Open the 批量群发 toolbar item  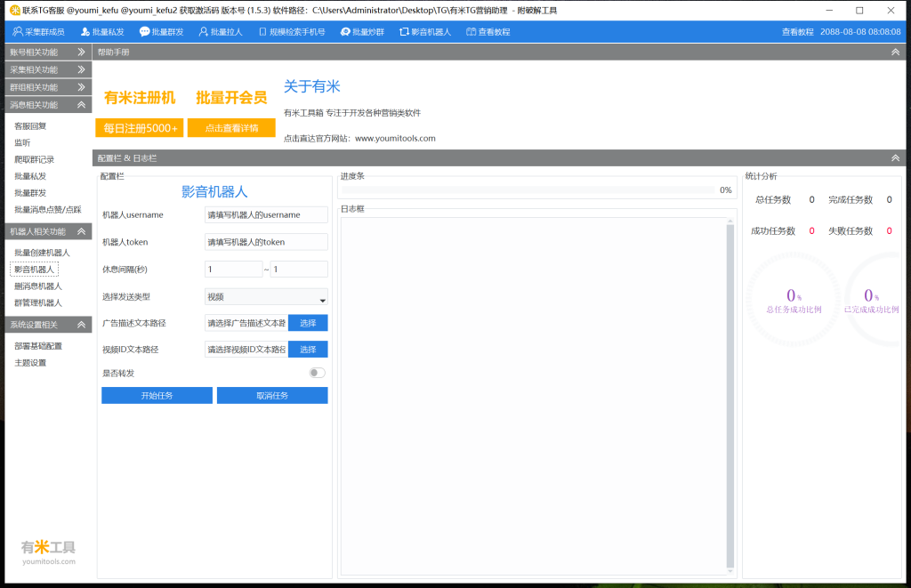162,32
